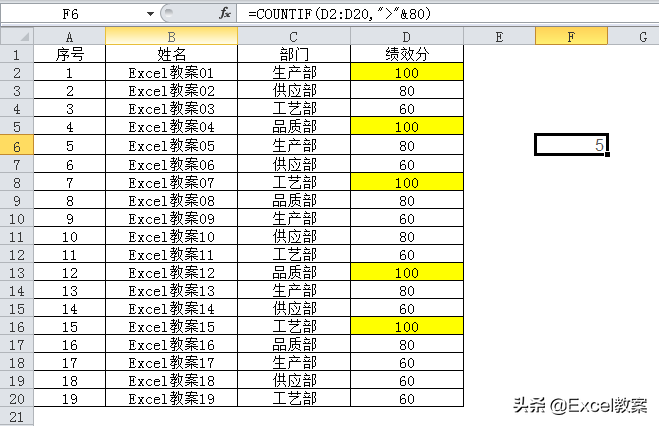
Task: Select column B header
Action: click(x=171, y=36)
